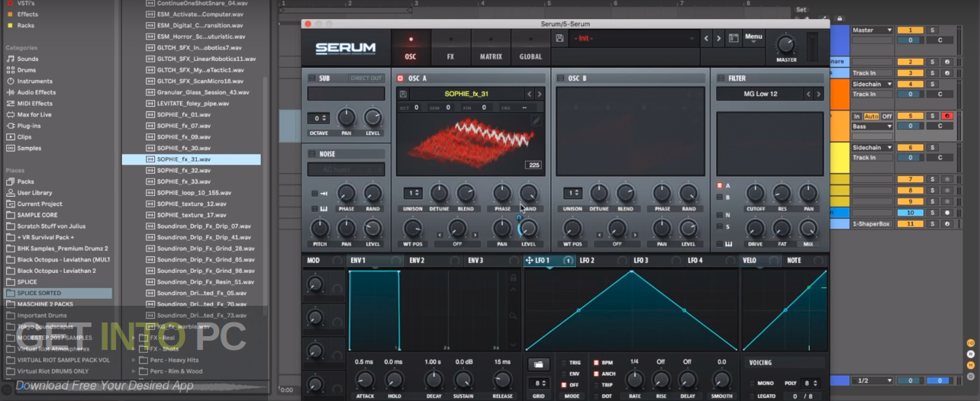
Task: Select next filter type
Action: point(819,94)
